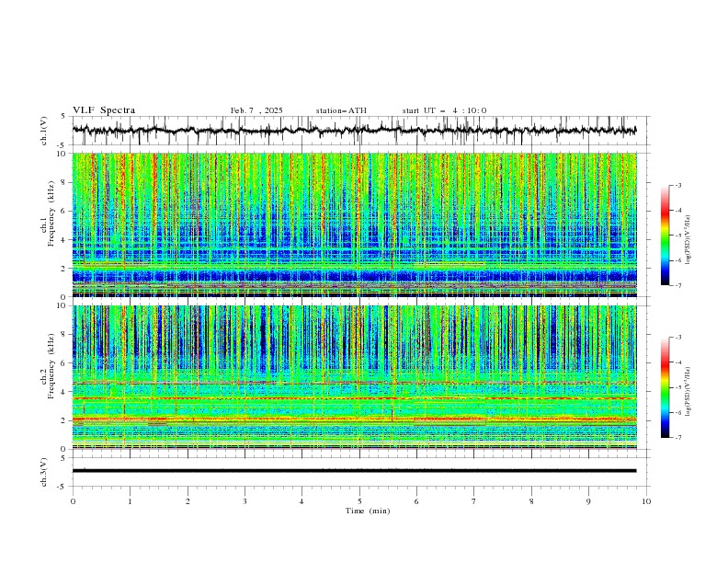Click the -3 label on ch.1 color bar
This screenshot has width=728, height=563.
[x=678, y=185]
